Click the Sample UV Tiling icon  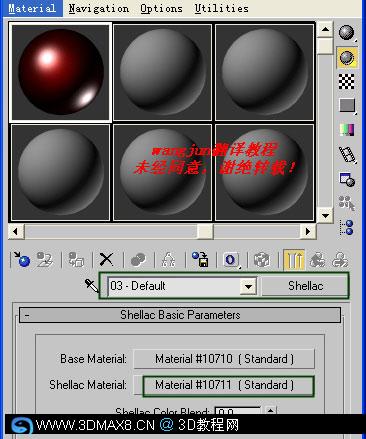347,105
